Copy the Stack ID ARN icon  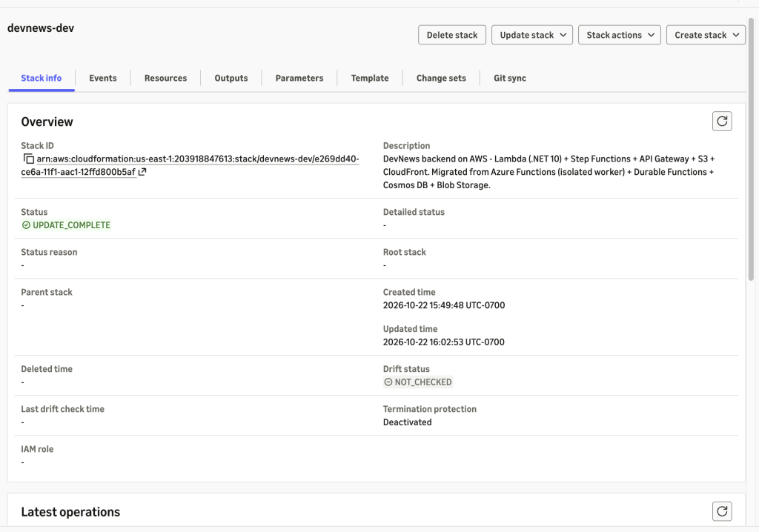(29, 159)
